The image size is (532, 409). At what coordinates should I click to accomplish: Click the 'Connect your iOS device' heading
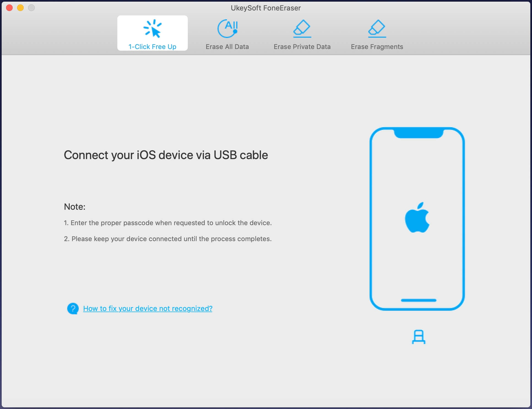click(166, 155)
